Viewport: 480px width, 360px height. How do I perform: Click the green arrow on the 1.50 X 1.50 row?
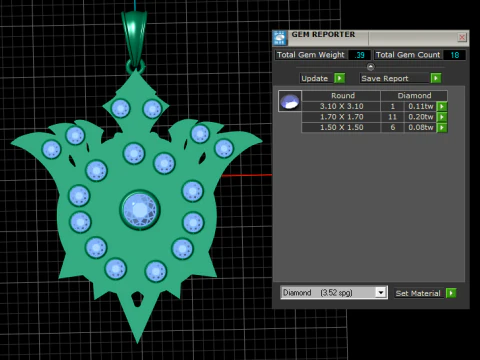[442, 128]
